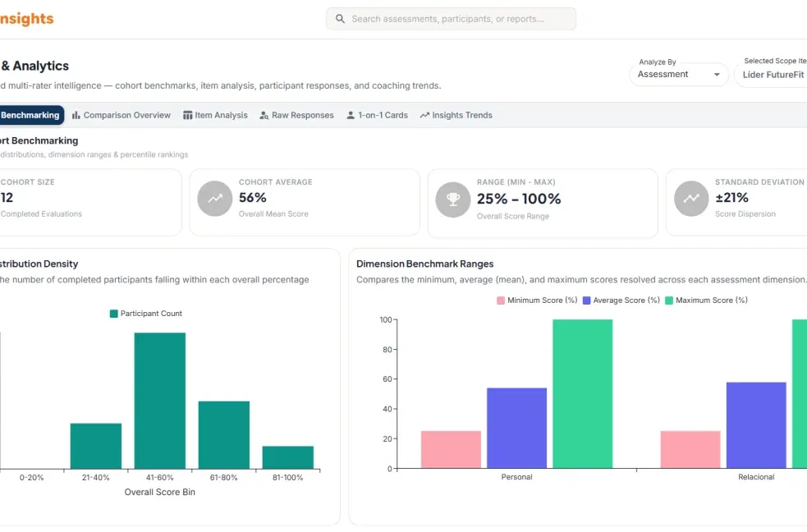Click the 0-20% bin label
Screen dimensions: 807x532
[32, 478]
